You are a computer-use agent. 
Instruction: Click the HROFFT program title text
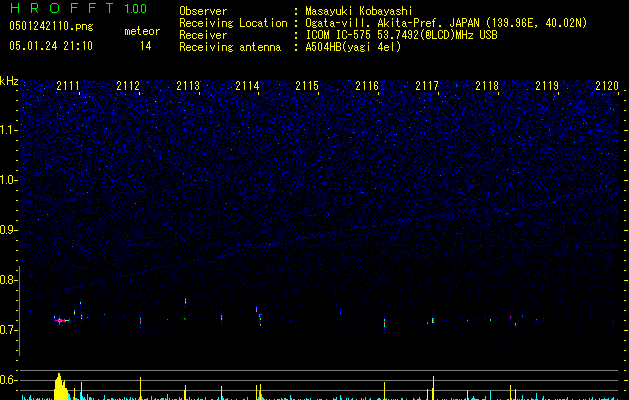pos(62,8)
